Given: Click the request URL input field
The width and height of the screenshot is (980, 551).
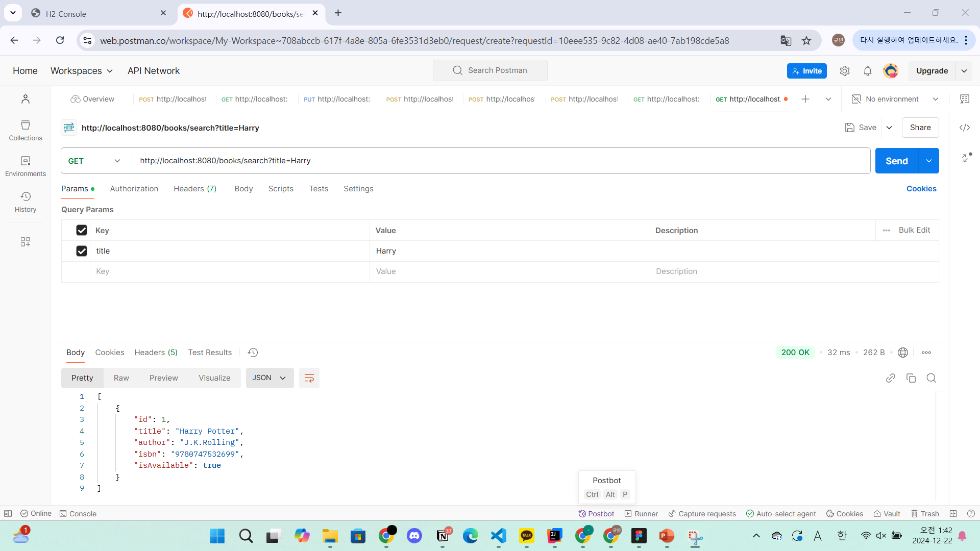Looking at the screenshot, I should click(x=500, y=161).
